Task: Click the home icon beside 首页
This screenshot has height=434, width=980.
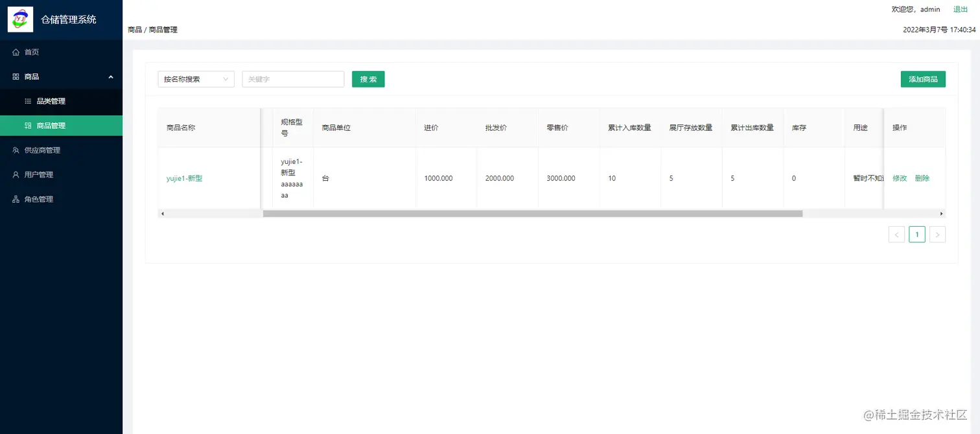Action: point(16,52)
